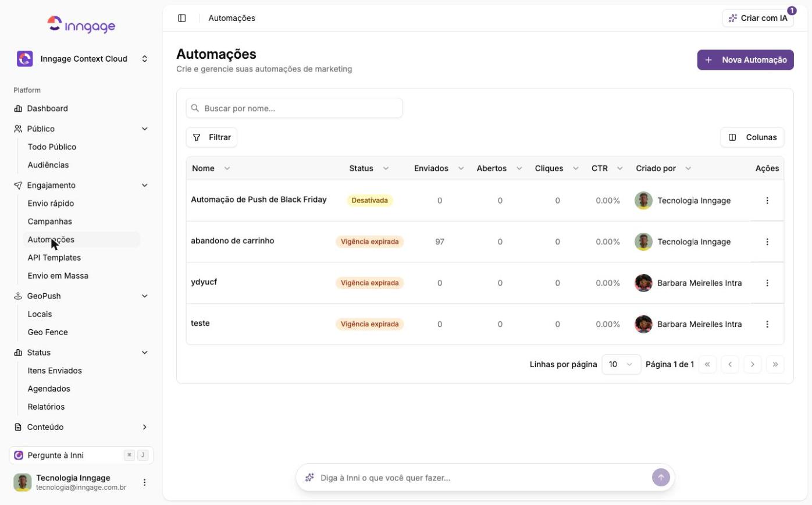
Task: Go to Geo Fence page
Action: [x=81, y=332]
